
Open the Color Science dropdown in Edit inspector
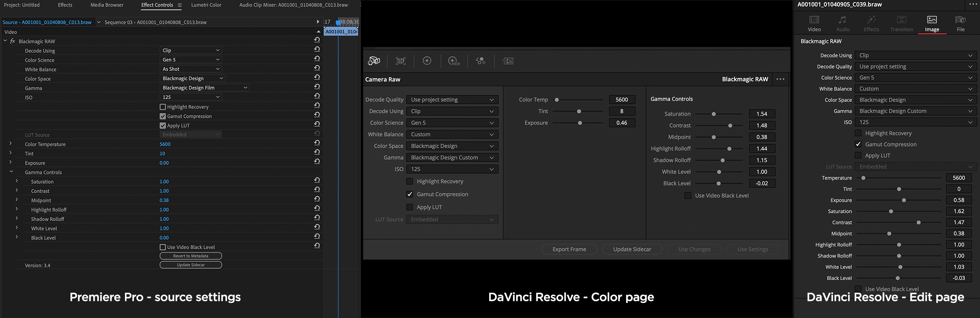(x=915, y=77)
